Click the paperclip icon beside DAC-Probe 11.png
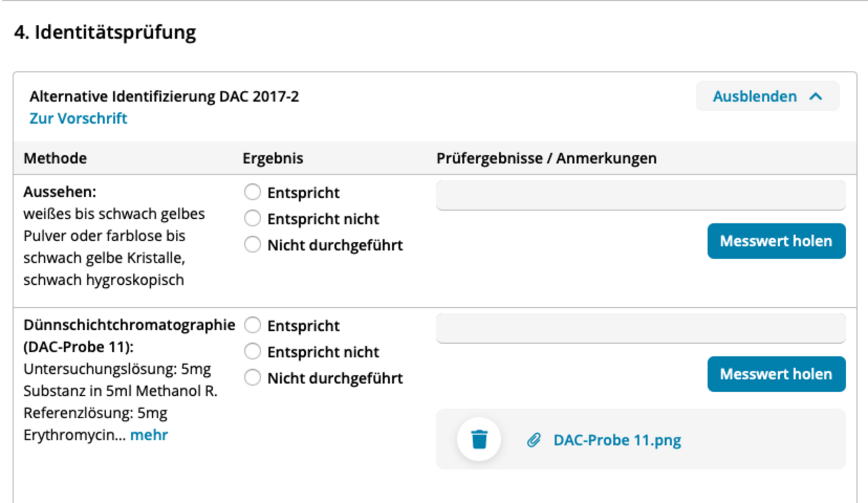This screenshot has height=503, width=868. [534, 440]
